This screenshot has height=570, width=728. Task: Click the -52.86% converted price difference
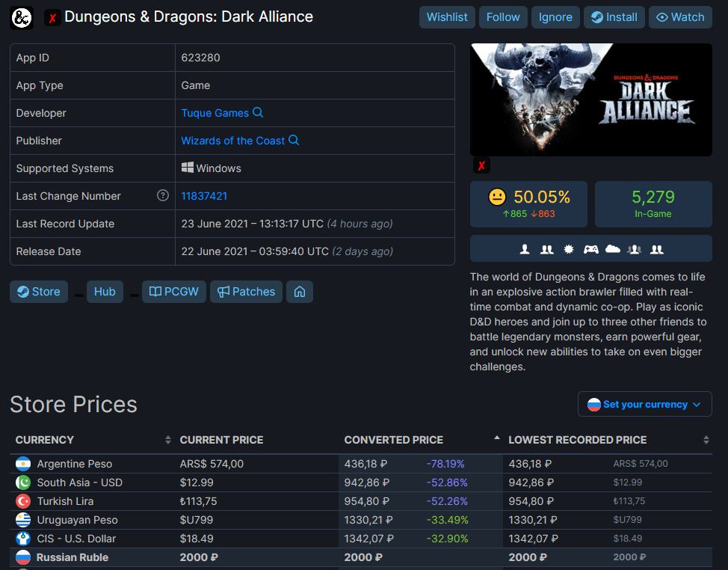coord(447,482)
